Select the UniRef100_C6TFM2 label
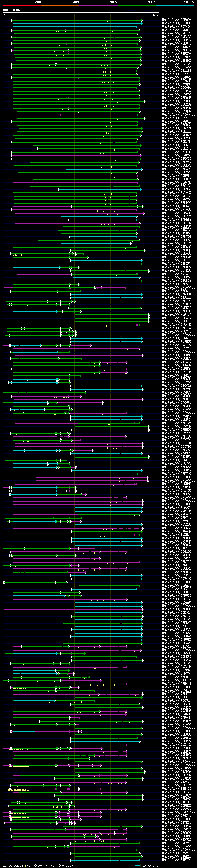Viewport: 197px width, 868px height. [177, 152]
